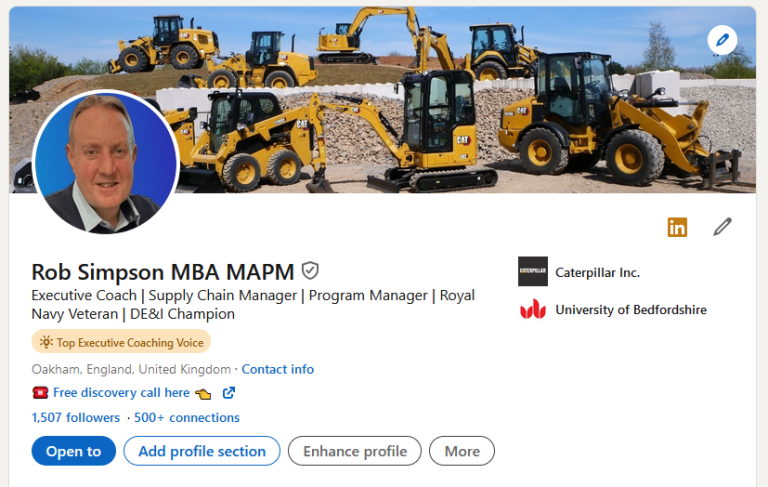The height and width of the screenshot is (487, 768).
Task: Expand the More actions menu
Action: [462, 451]
